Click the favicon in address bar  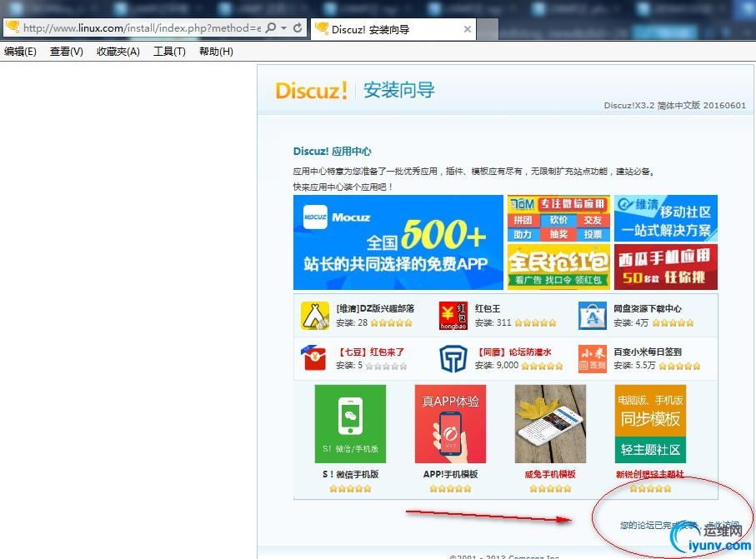[13, 27]
